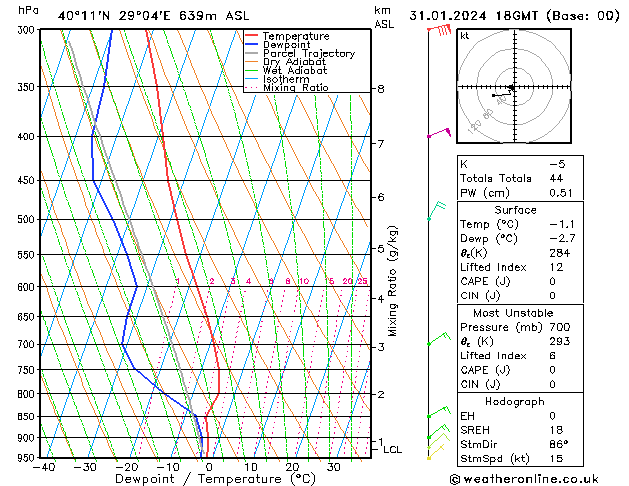This screenshot has height=486, width=629.
Task: Click the red wind barb at 300 hPa
Action: (x=440, y=30)
